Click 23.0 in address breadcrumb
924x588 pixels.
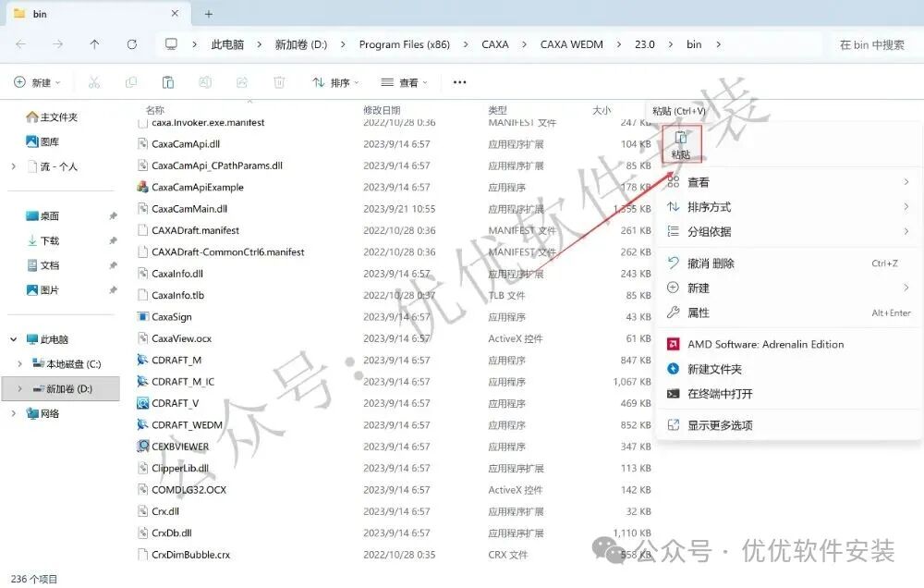[645, 44]
